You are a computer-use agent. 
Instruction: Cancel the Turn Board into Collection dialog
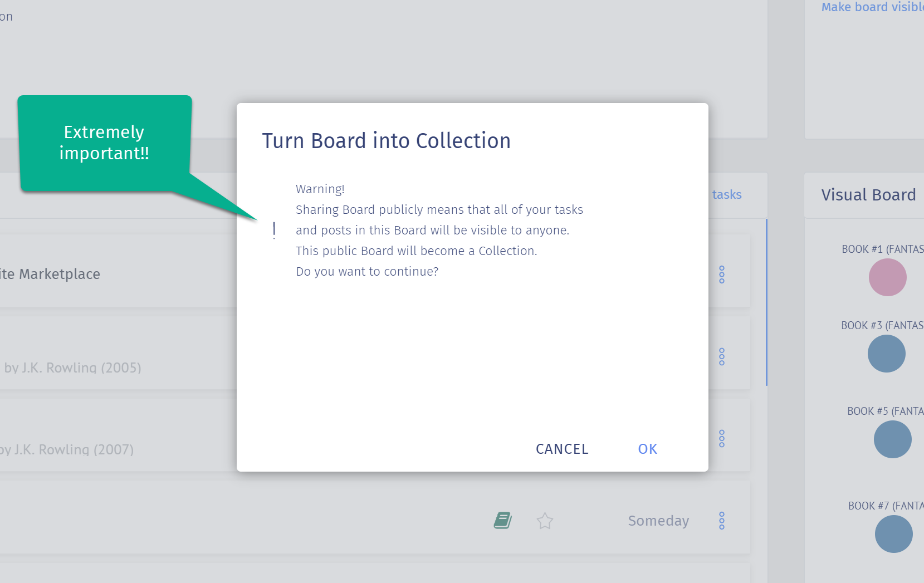pos(562,449)
